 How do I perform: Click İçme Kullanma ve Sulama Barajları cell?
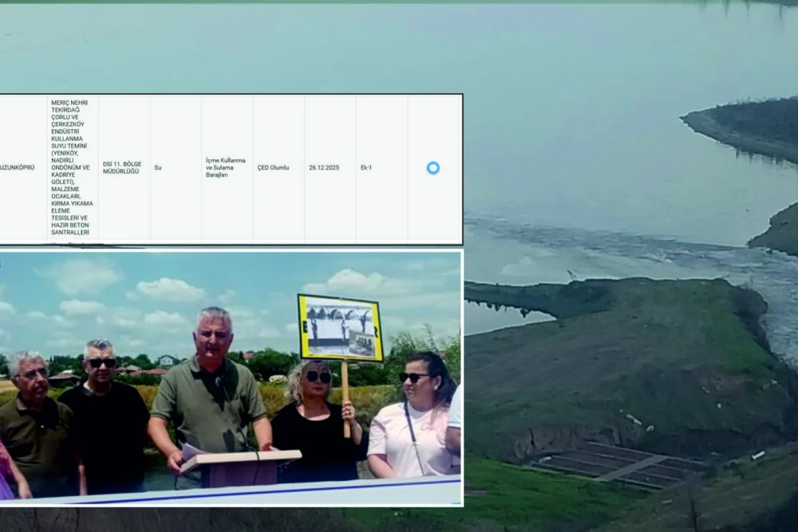(225, 167)
